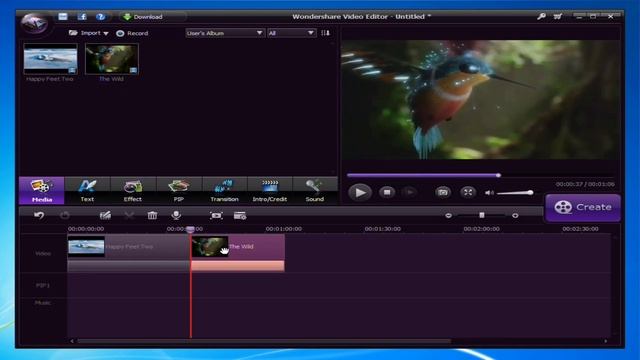The image size is (640, 360).
Task: Click the Split scissors icon
Action: 129,215
